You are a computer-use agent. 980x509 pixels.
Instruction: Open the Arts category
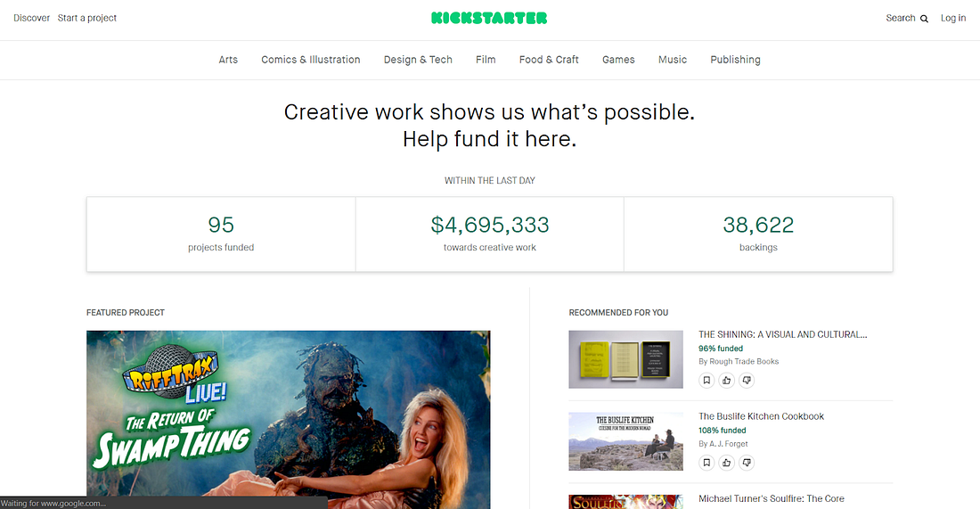(x=228, y=60)
